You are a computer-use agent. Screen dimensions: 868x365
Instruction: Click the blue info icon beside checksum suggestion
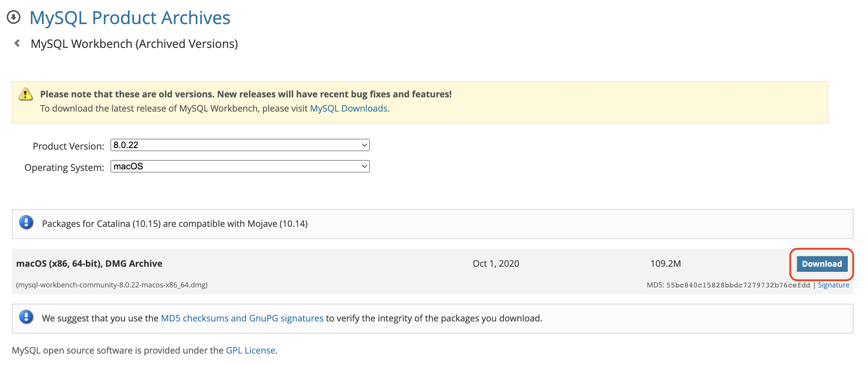pos(26,317)
